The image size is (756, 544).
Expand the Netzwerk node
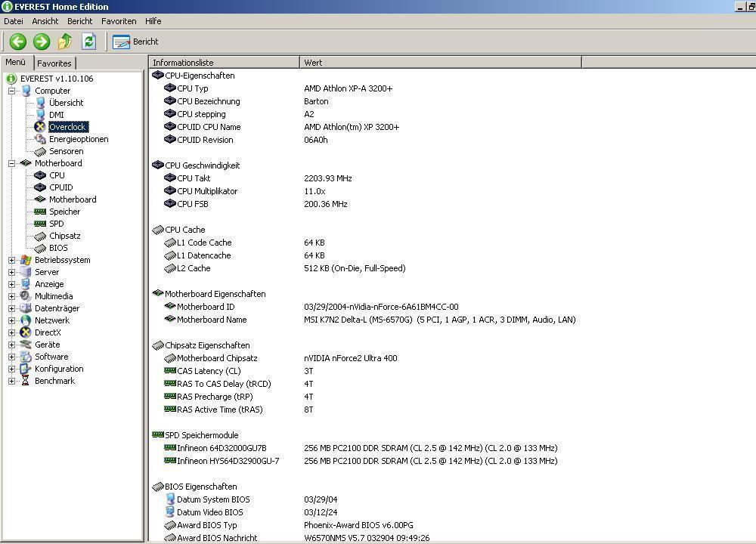(x=11, y=320)
